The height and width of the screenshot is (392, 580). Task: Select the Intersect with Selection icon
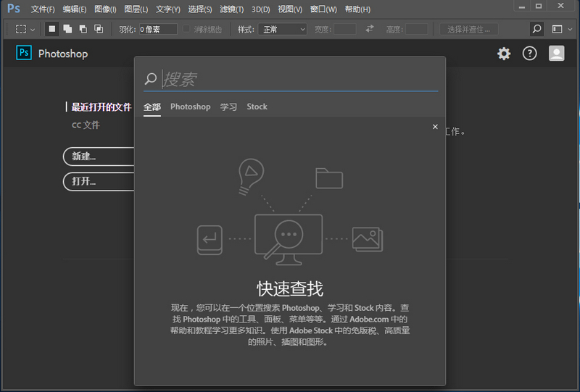tap(99, 29)
